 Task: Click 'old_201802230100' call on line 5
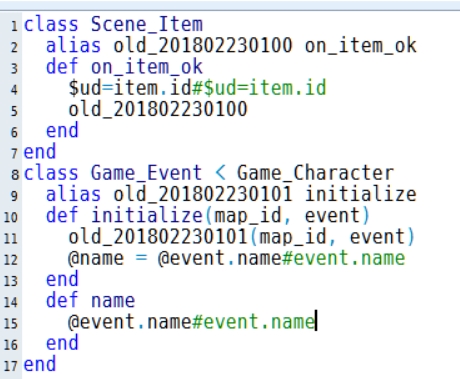pyautogui.click(x=158, y=109)
